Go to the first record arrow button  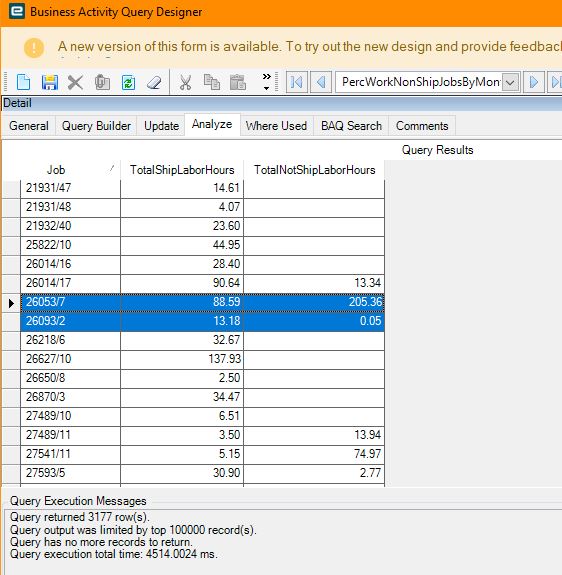[297, 82]
